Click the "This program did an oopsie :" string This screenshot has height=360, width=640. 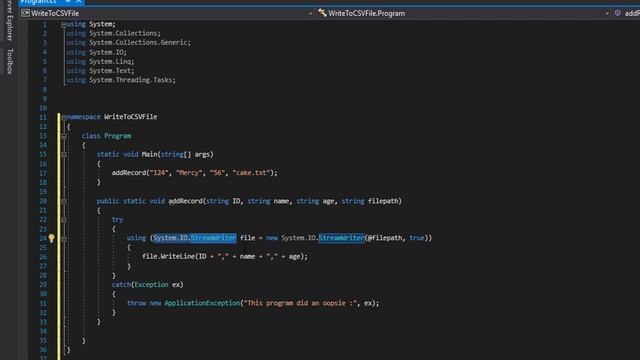pos(301,303)
